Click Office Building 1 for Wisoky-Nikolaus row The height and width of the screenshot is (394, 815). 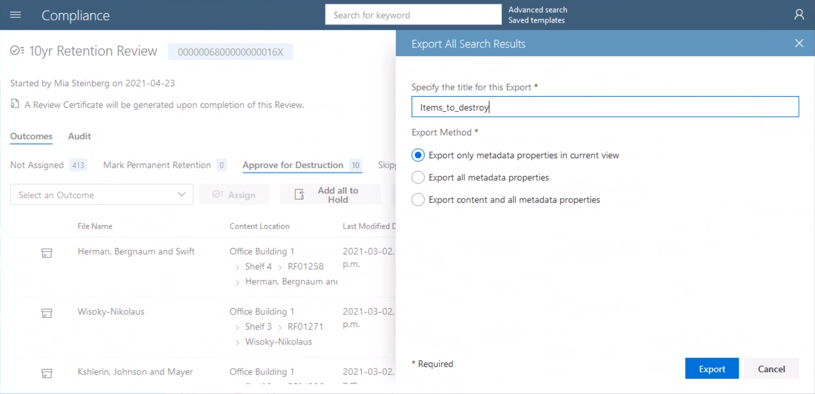point(262,312)
